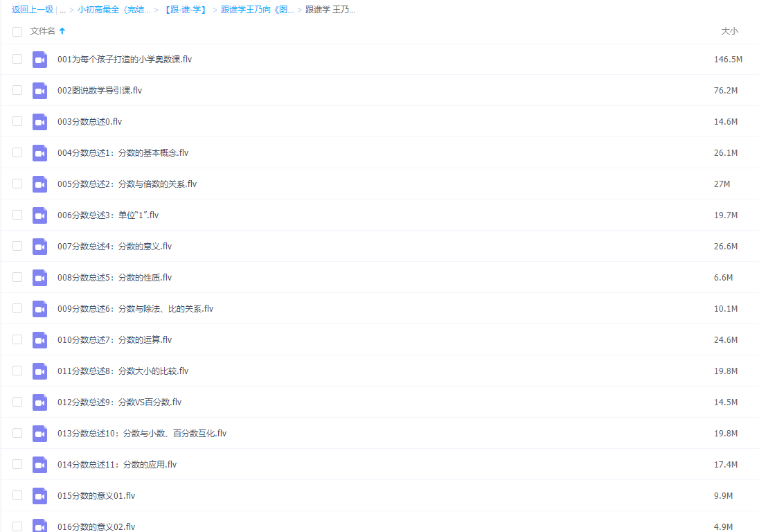
Task: Toggle the ascending sort arrow on 文件名
Action: 62,31
